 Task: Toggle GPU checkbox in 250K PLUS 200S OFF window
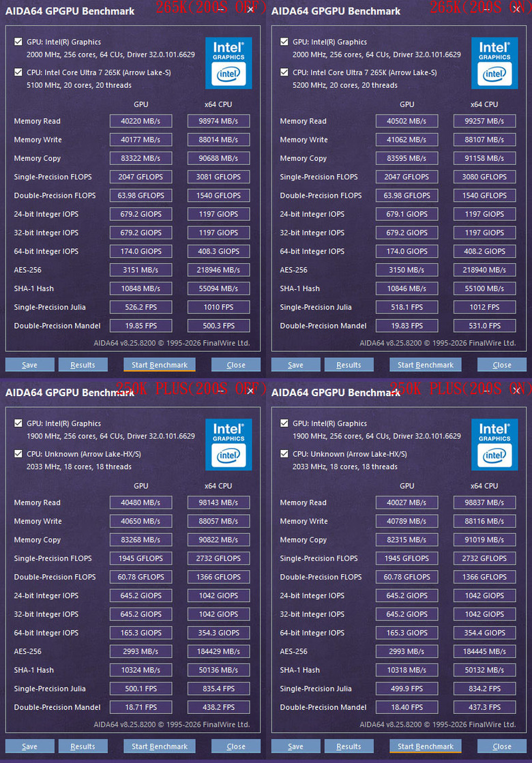click(18, 423)
